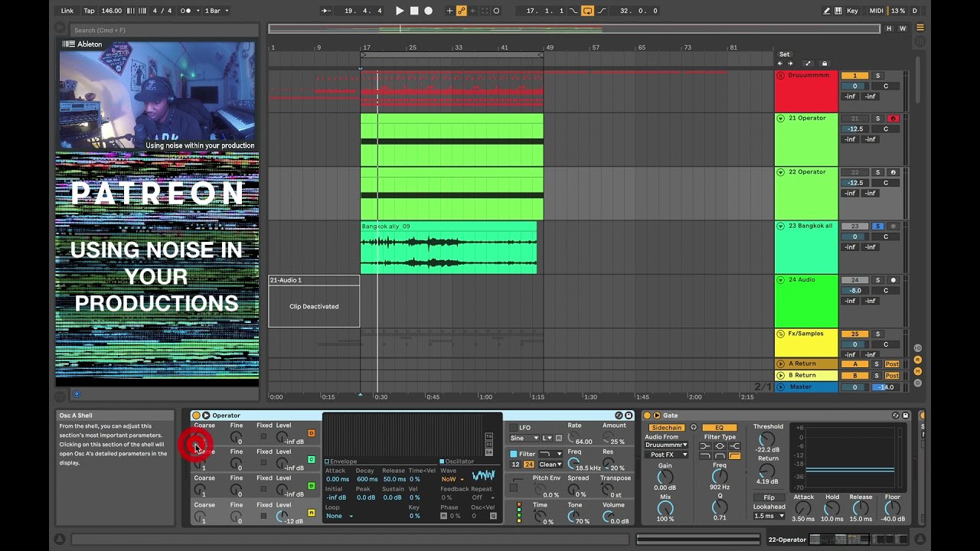Start playback with the Play button
The image size is (980, 551).
coord(400,11)
